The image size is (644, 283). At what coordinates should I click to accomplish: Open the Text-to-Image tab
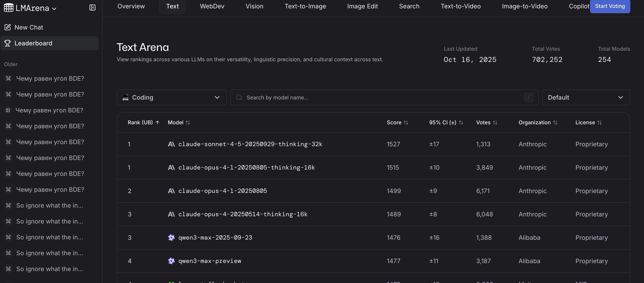coord(305,6)
